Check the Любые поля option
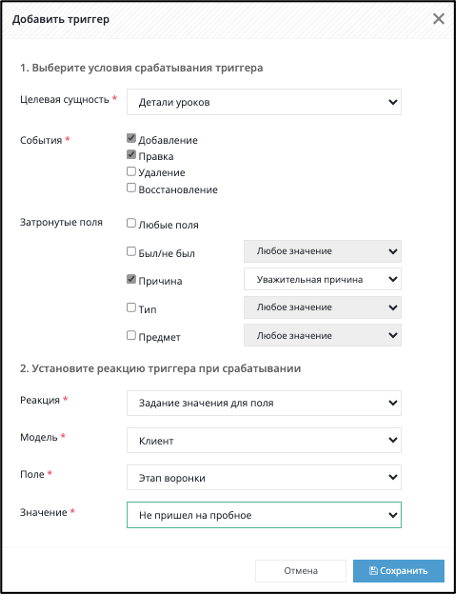The width and height of the screenshot is (456, 595). 131,223
